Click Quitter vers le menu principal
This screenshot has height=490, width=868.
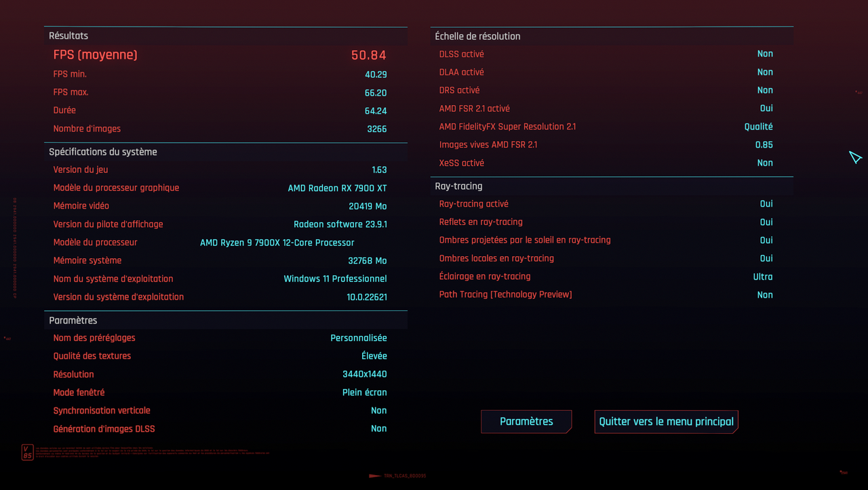666,422
